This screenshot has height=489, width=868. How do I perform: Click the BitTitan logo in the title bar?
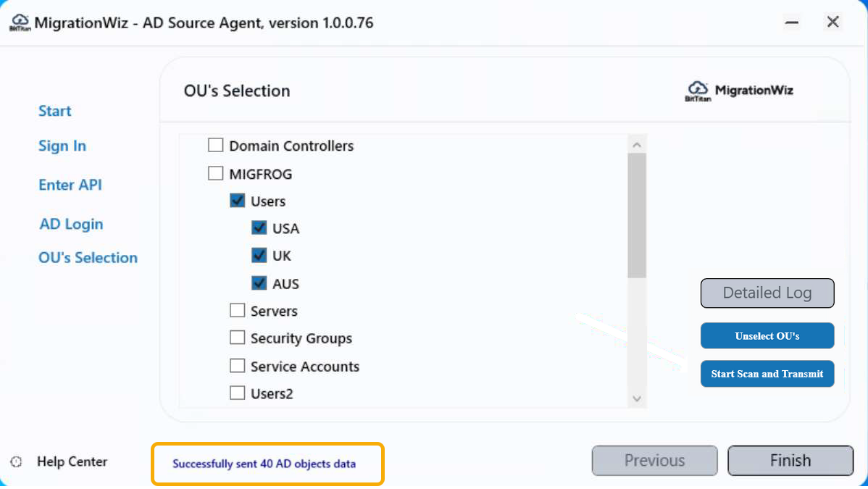(x=20, y=22)
